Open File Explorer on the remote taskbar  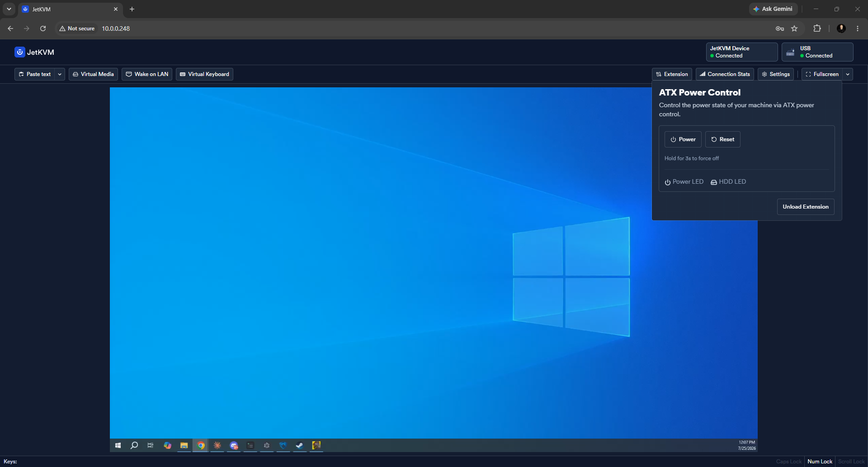(x=184, y=445)
